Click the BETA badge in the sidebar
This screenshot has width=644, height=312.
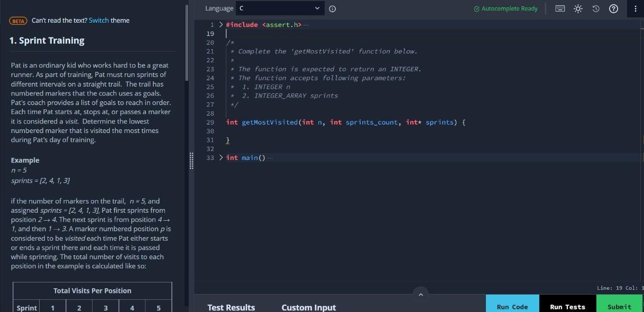[17, 20]
